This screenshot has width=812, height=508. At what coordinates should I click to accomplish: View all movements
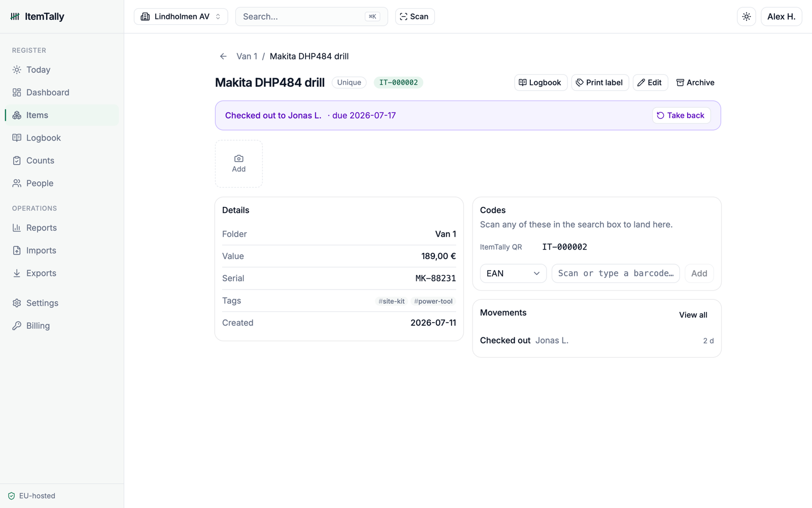tap(693, 315)
